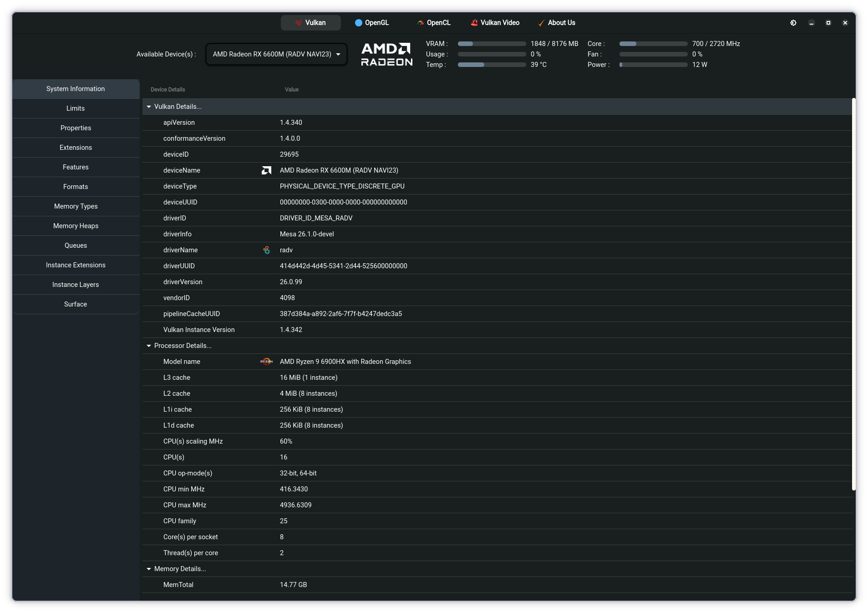Click the Vulkan Video tab icon

point(474,23)
